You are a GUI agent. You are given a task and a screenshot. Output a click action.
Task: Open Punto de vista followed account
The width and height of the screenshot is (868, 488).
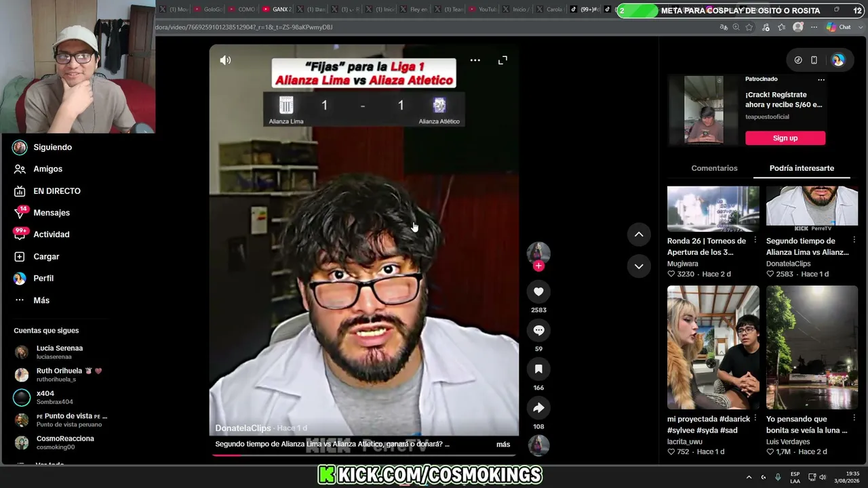60,420
